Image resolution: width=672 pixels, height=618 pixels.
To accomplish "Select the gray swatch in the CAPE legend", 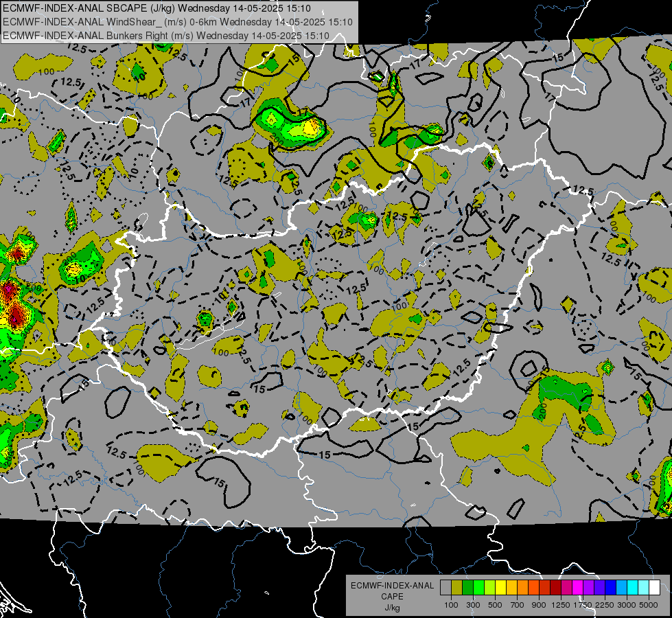I will click(445, 587).
